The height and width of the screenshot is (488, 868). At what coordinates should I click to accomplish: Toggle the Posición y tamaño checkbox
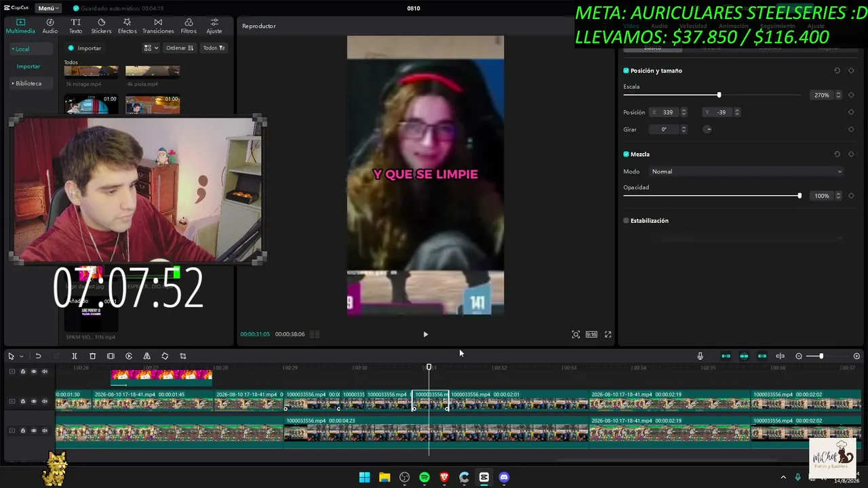pos(626,70)
